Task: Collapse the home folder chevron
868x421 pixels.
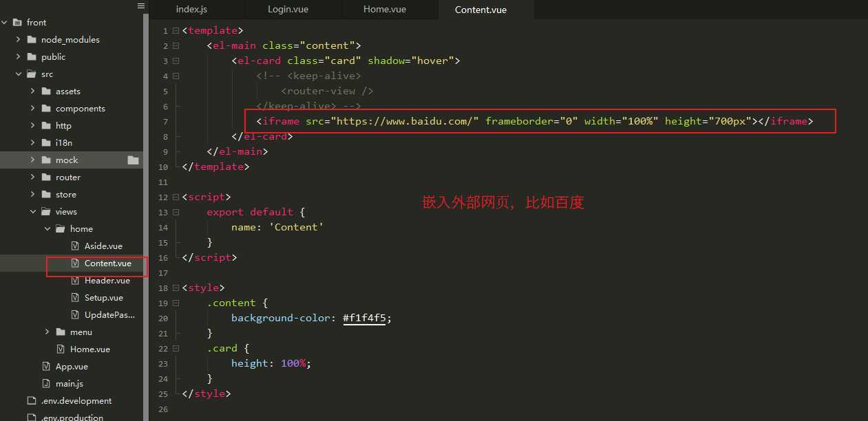Action: click(x=47, y=229)
